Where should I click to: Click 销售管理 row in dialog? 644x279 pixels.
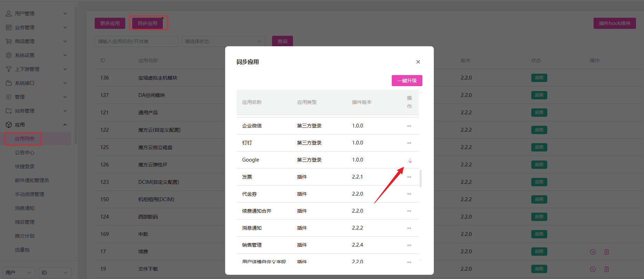click(x=328, y=245)
